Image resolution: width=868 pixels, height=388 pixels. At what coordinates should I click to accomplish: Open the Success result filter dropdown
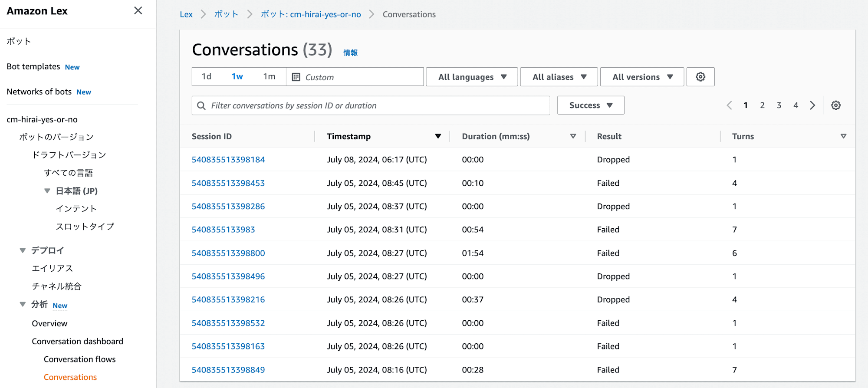(x=591, y=105)
